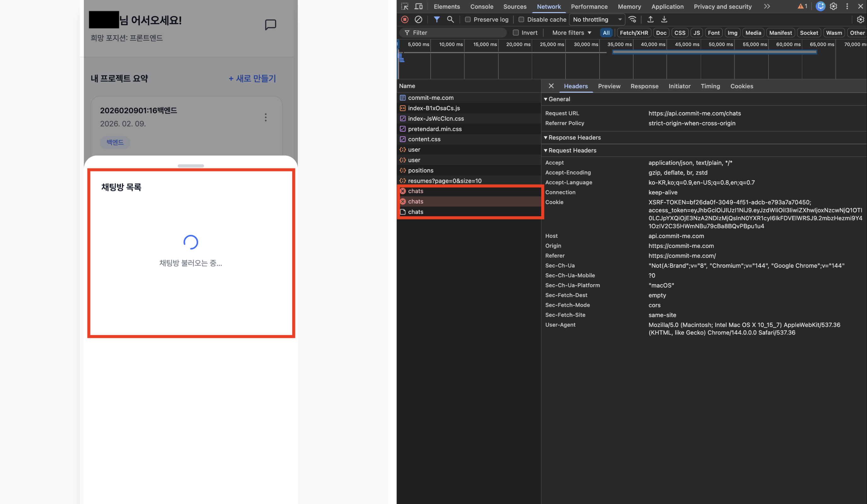Screen dimensions: 867x504
Task: Click the warnings count indicator
Action: (x=802, y=7)
